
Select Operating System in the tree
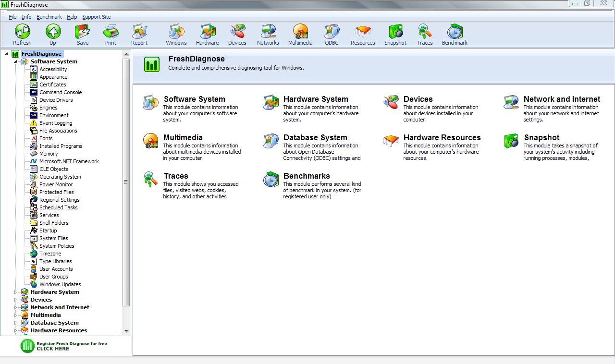coord(60,177)
